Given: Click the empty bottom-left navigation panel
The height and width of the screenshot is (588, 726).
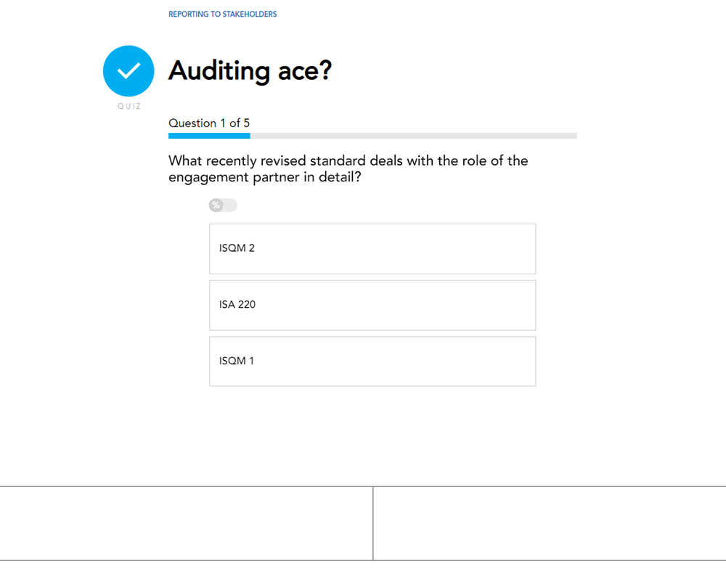Looking at the screenshot, I should pyautogui.click(x=186, y=523).
